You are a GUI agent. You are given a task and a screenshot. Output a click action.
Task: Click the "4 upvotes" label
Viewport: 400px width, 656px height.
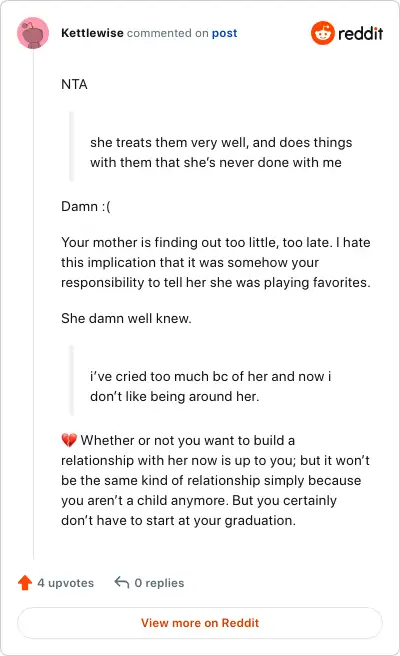pyautogui.click(x=66, y=583)
